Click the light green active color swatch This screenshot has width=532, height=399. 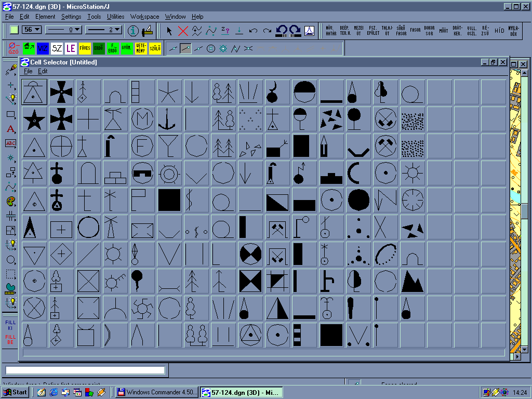pos(14,30)
